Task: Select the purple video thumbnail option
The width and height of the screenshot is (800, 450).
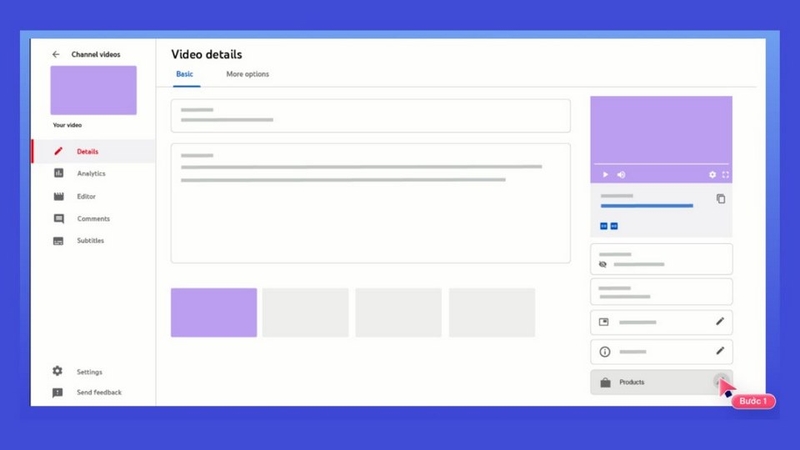Action: coord(214,312)
